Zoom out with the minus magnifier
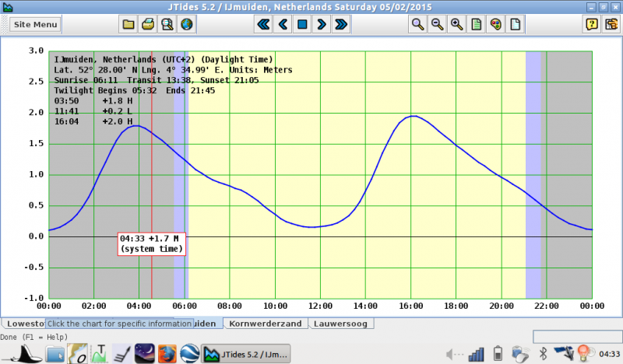Screen dimensions: 623x364 [x=437, y=24]
